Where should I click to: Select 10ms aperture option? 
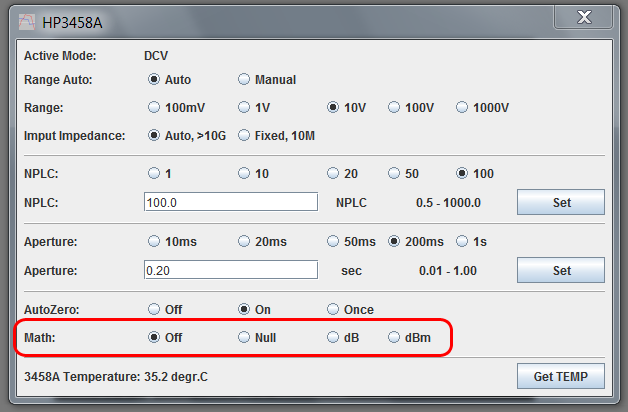click(154, 241)
